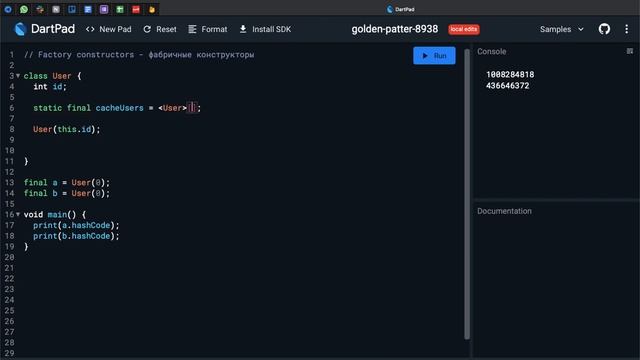Click the local edits badge

pos(464,29)
